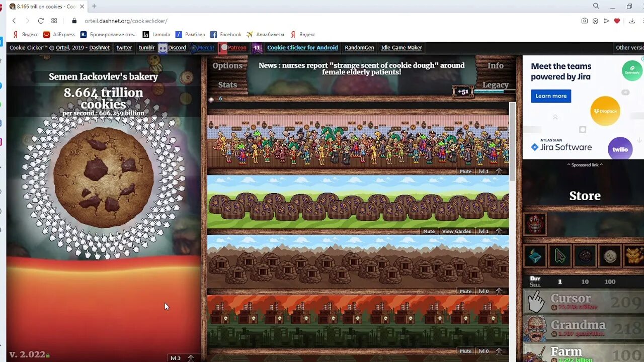This screenshot has width=644, height=362.
Task: Open the ad blocker shield icon
Action: (x=595, y=21)
